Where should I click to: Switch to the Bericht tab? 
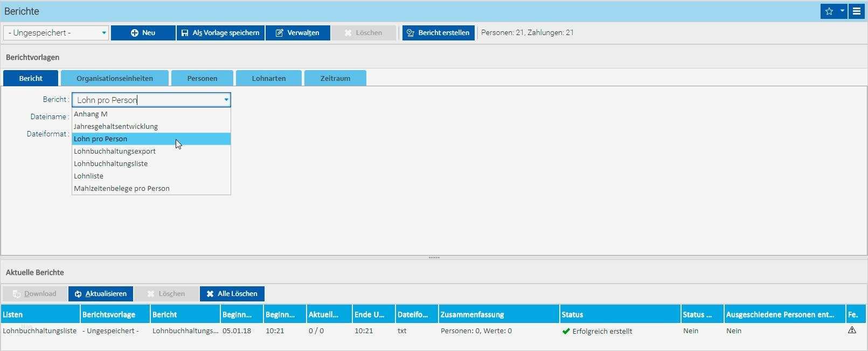[31, 78]
